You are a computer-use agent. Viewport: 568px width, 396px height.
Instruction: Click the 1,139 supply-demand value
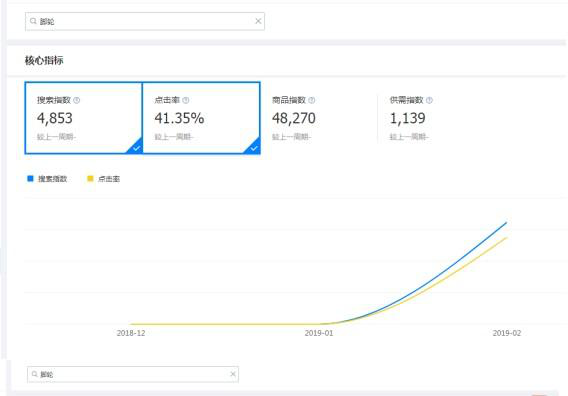point(408,118)
